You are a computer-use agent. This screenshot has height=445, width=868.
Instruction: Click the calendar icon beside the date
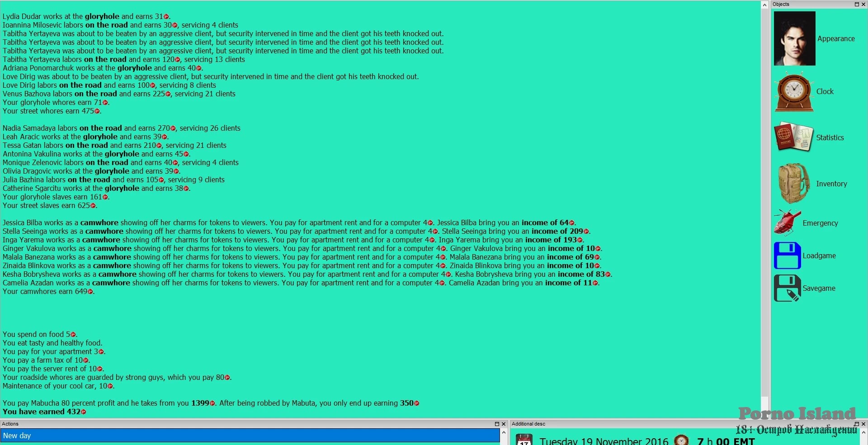tap(524, 440)
